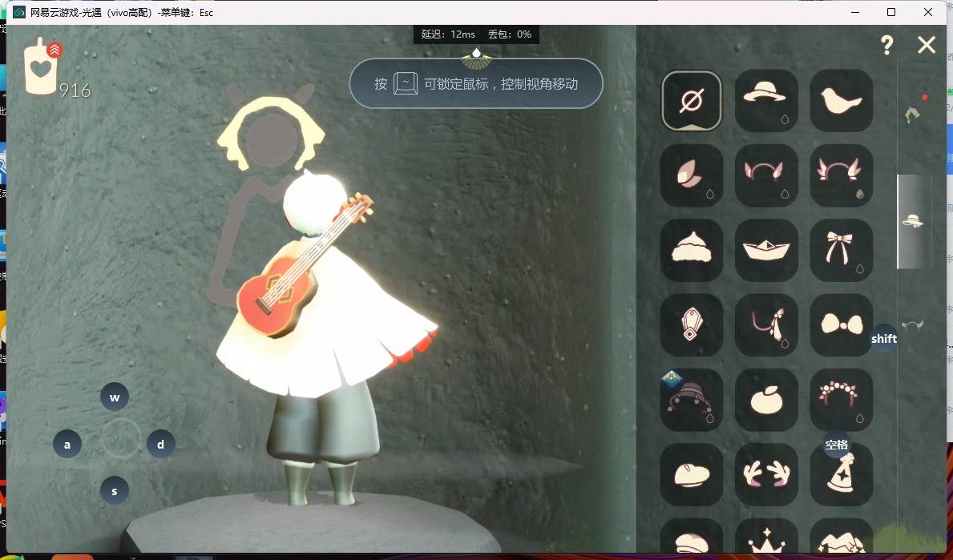This screenshot has height=560, width=953.
Task: Click the S movement key button
Action: coord(115,491)
